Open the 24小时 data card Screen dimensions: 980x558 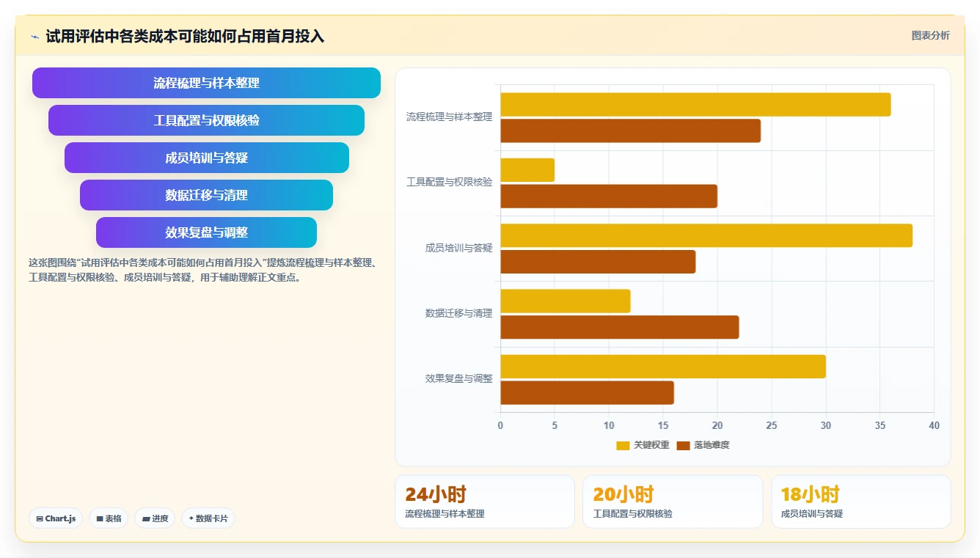pos(485,502)
